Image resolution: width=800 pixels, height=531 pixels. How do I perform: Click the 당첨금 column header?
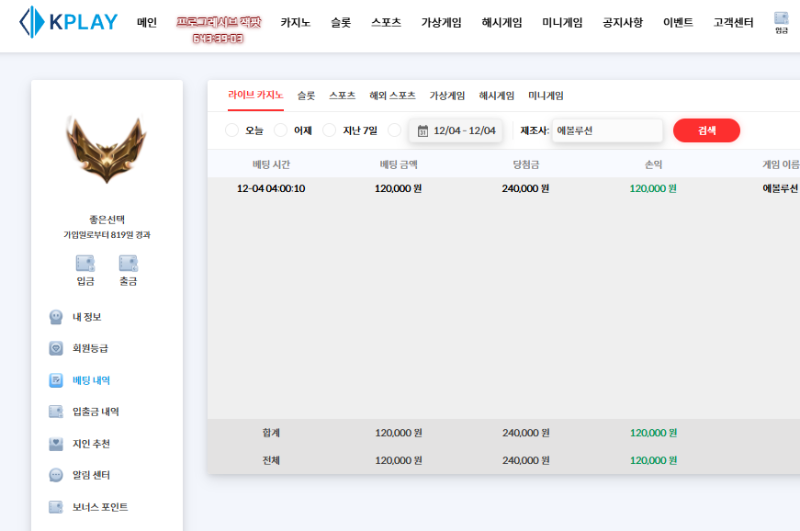(x=526, y=164)
